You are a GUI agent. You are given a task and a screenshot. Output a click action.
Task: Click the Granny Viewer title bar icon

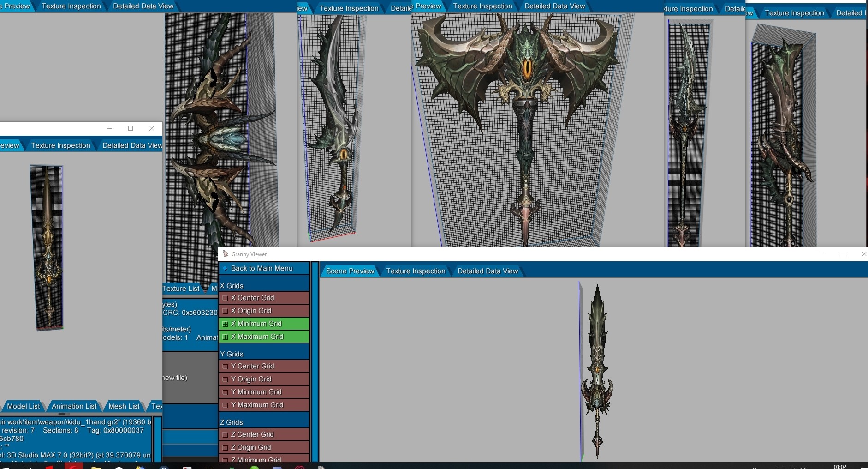[225, 254]
